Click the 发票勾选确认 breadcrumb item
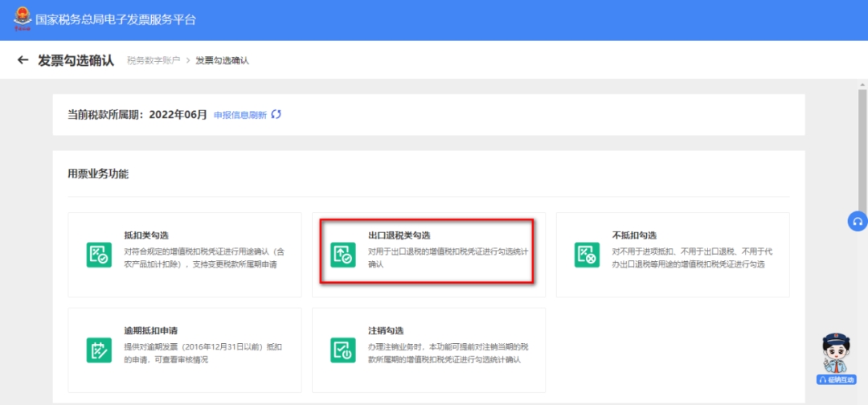Screen dimensions: 868x405 [x=222, y=60]
